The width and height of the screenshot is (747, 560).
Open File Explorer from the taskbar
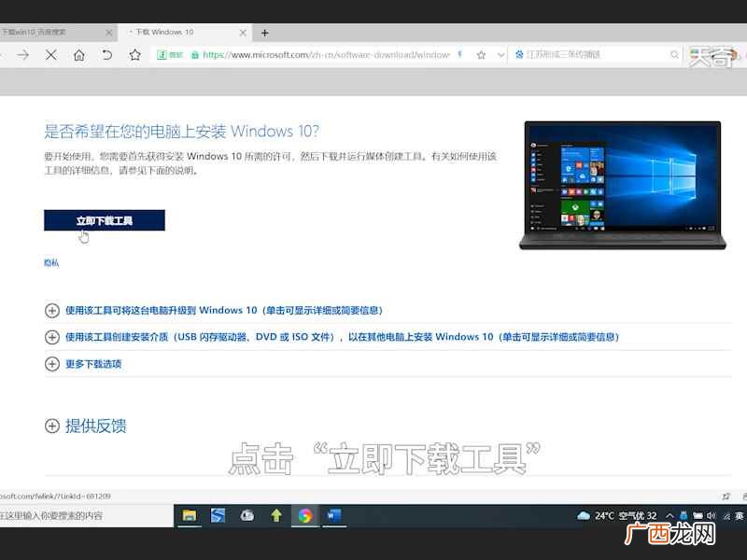pyautogui.click(x=190, y=516)
